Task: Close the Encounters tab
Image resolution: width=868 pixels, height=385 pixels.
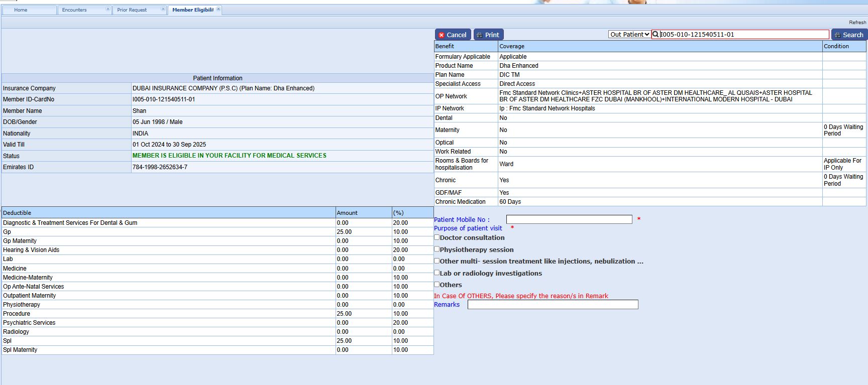Action: pyautogui.click(x=107, y=9)
